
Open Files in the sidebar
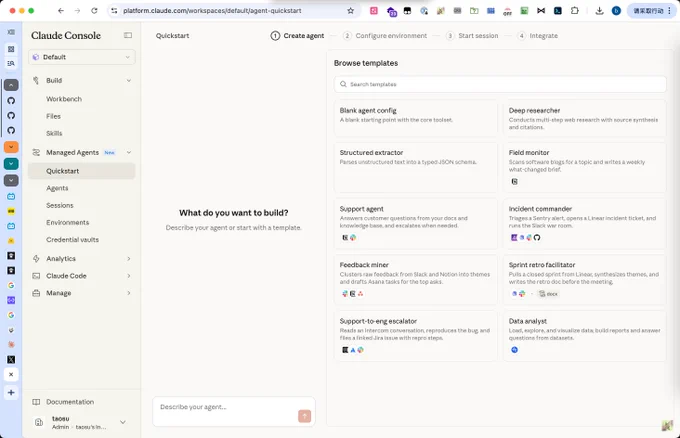pos(53,116)
